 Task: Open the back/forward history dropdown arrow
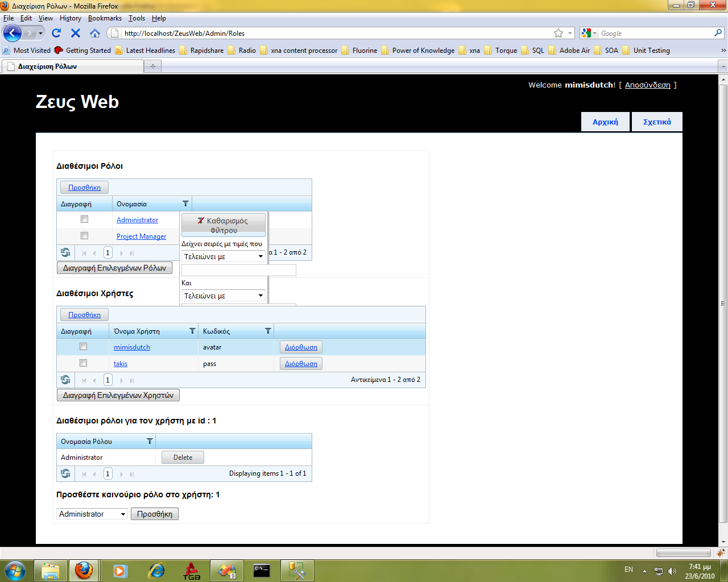point(40,34)
